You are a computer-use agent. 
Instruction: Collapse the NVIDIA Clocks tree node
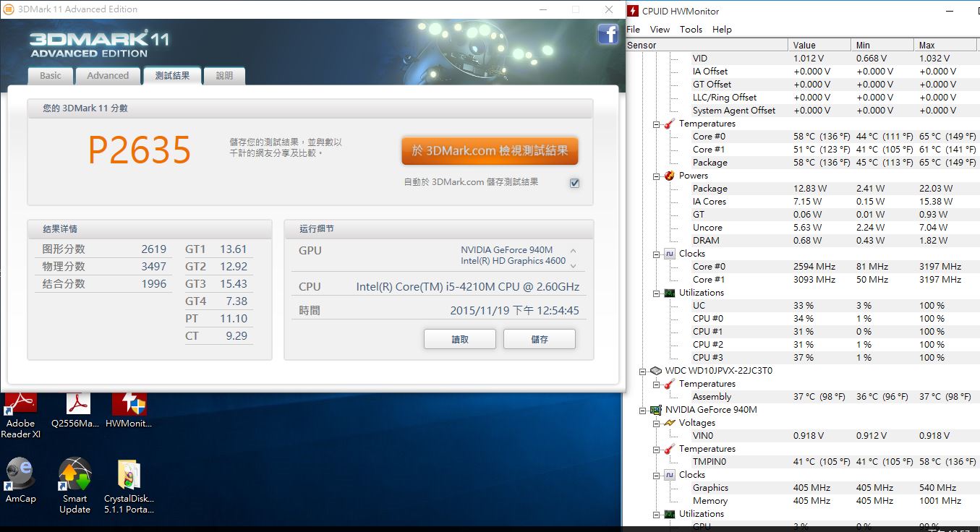(656, 476)
